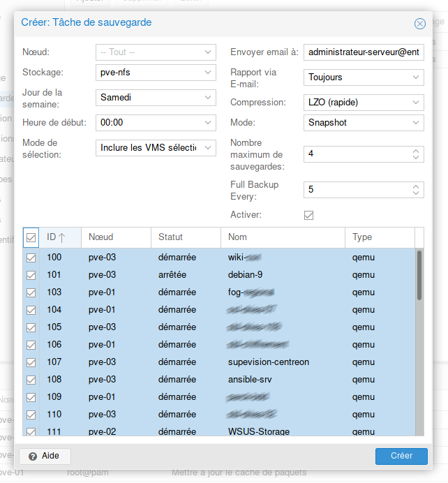Select the debian-9 name cell

245,275
